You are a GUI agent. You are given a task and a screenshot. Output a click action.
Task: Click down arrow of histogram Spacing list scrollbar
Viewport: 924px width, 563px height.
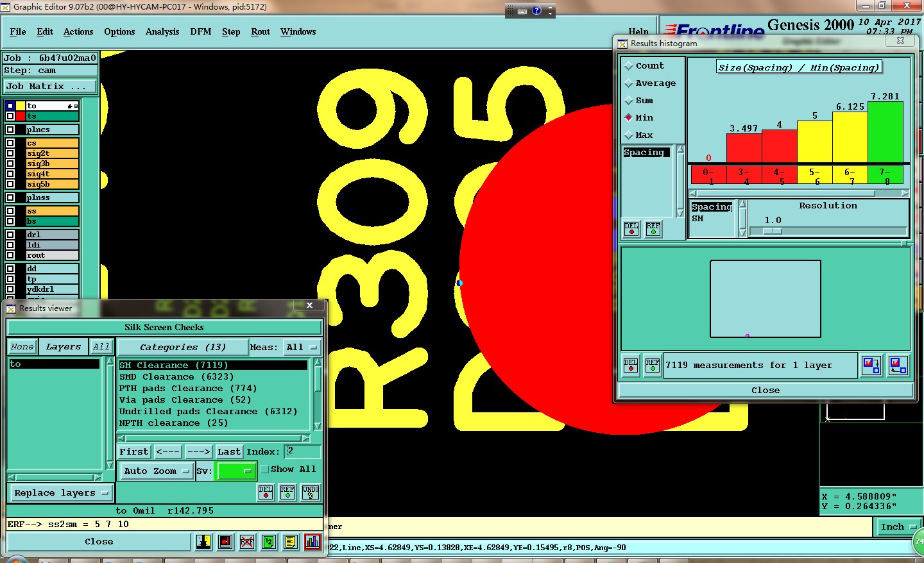coord(680,214)
